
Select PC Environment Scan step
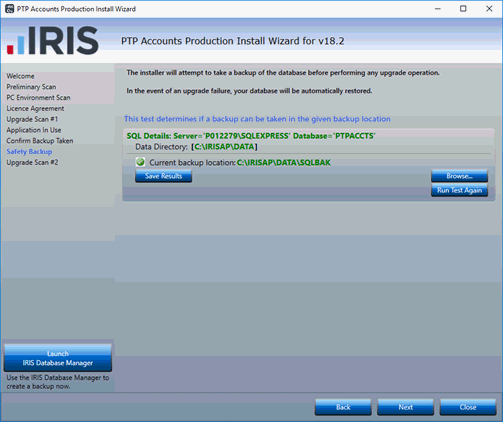[x=38, y=98]
